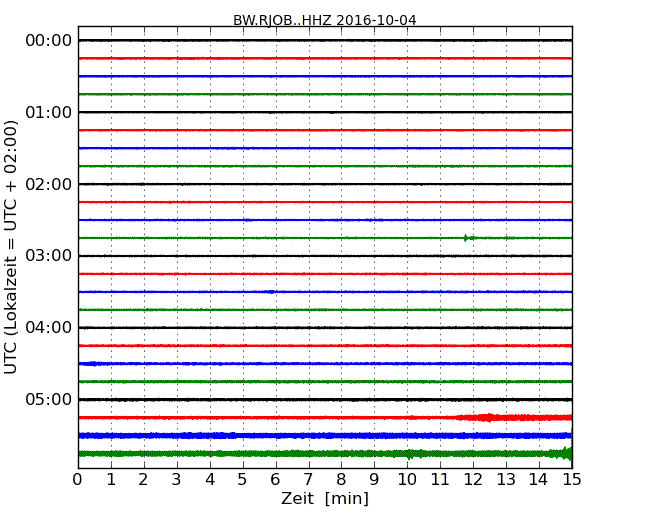Click the x-axis tick label 15

point(572,480)
